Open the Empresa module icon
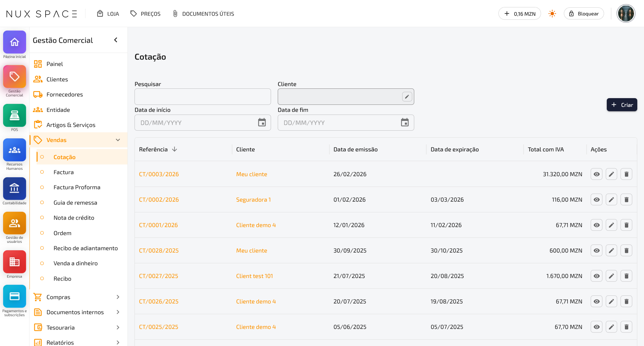Screen dimensions: 644x346 tap(14, 262)
